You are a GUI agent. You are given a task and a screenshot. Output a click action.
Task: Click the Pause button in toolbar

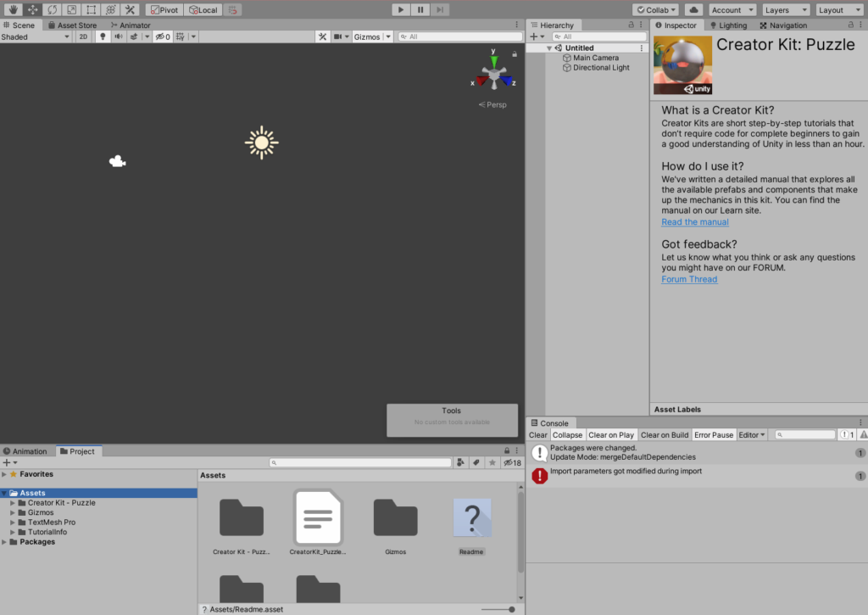click(420, 10)
